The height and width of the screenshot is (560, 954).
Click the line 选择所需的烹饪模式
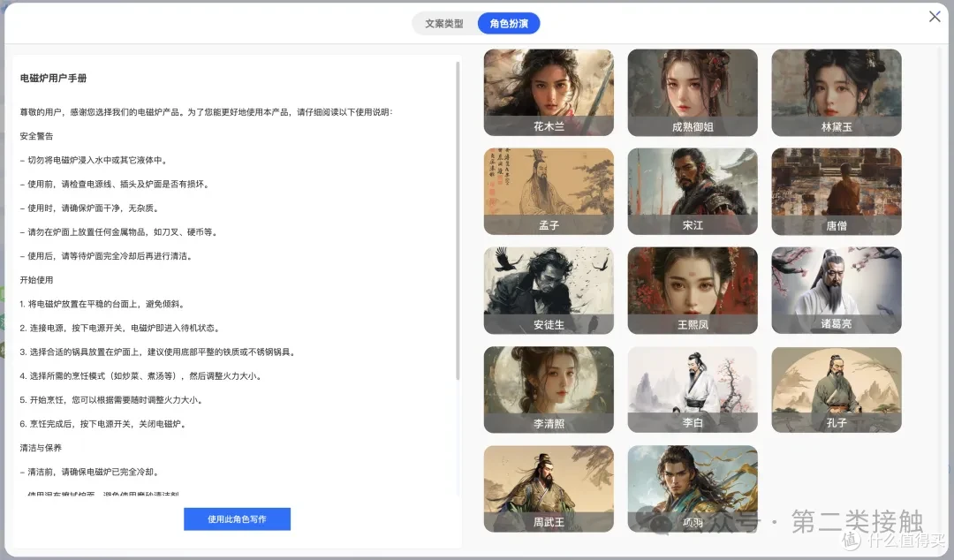click(x=140, y=375)
